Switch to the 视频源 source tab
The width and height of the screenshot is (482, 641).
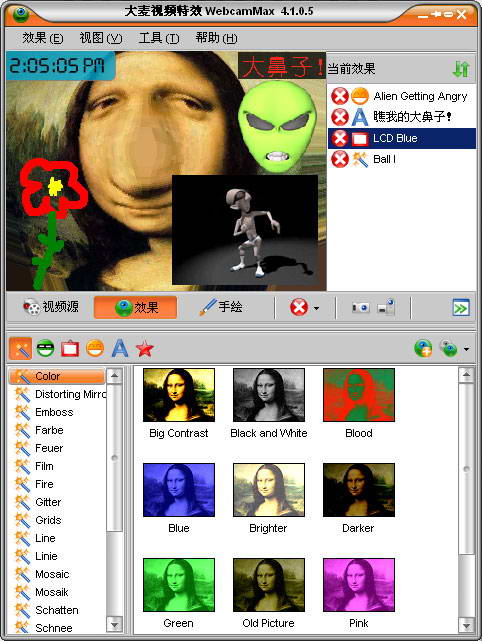point(51,307)
